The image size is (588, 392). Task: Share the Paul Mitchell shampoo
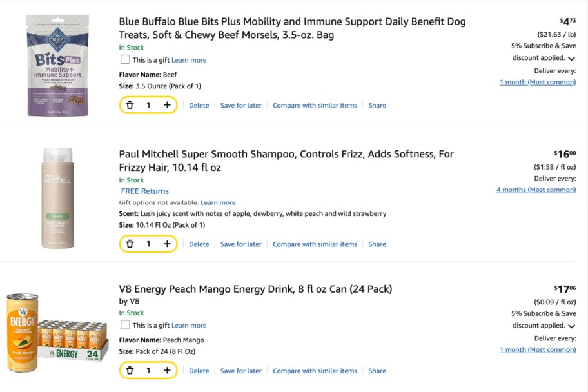(377, 244)
